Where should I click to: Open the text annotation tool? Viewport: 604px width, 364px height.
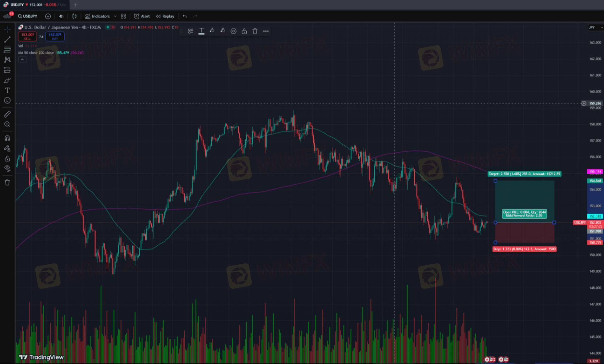[x=7, y=90]
